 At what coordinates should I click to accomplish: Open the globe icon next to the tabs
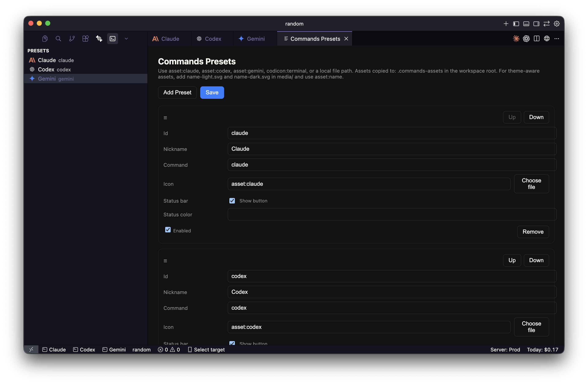547,39
